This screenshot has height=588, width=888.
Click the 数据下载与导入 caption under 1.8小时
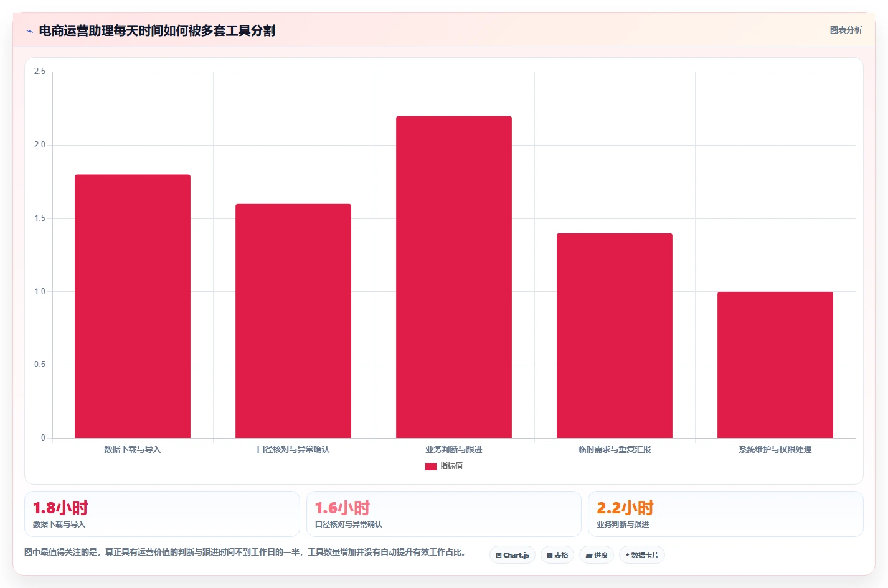click(x=59, y=525)
